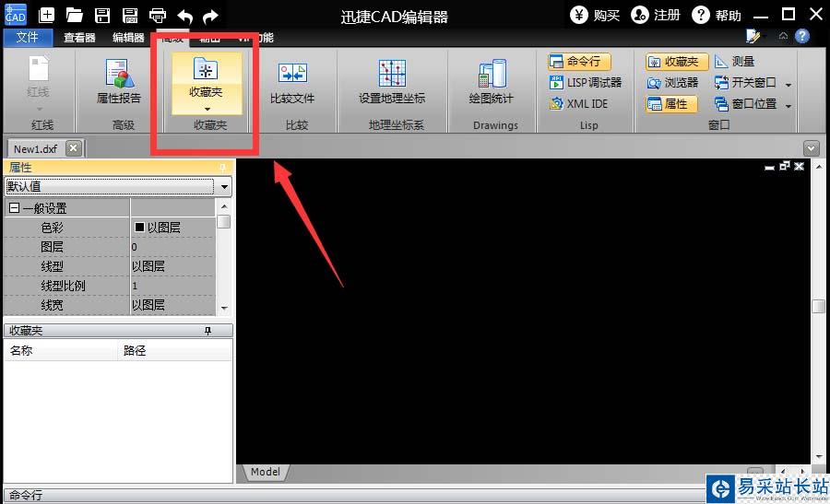
Task: Open a file with the folder icon
Action: click(x=74, y=16)
